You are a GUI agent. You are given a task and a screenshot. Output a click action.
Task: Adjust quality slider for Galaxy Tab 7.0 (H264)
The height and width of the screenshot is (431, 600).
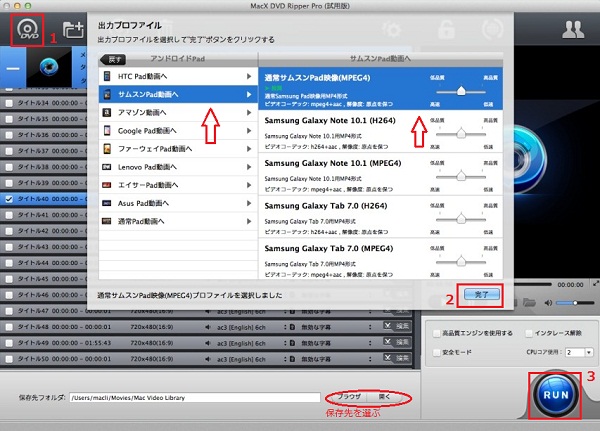461,219
